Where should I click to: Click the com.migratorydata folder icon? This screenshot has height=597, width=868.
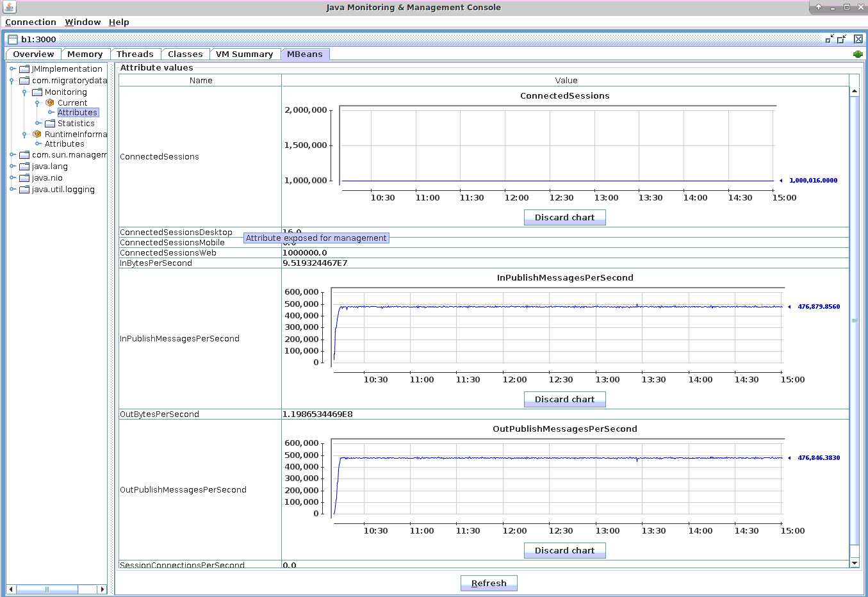click(x=24, y=81)
